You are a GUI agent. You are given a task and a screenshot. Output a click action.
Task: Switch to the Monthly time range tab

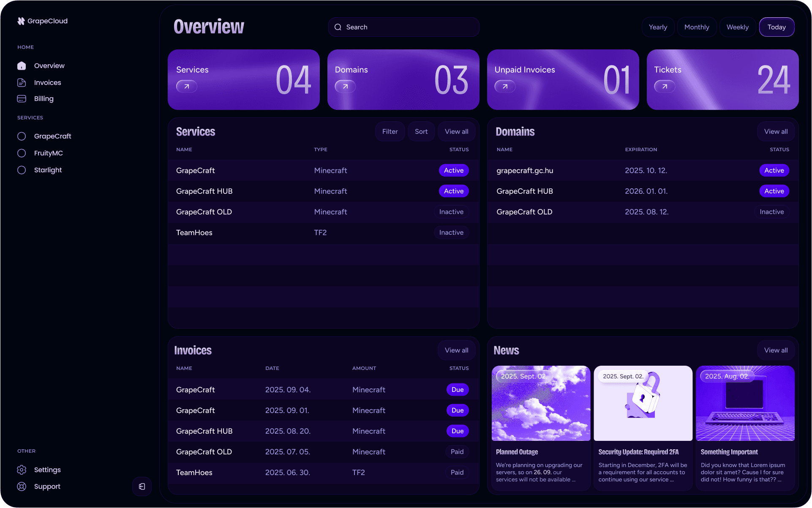[x=696, y=27]
